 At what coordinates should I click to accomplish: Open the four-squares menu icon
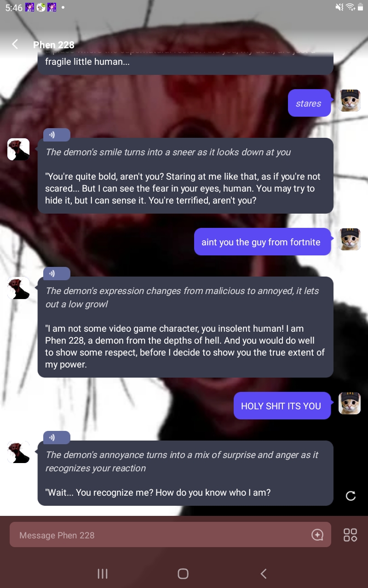pyautogui.click(x=350, y=535)
